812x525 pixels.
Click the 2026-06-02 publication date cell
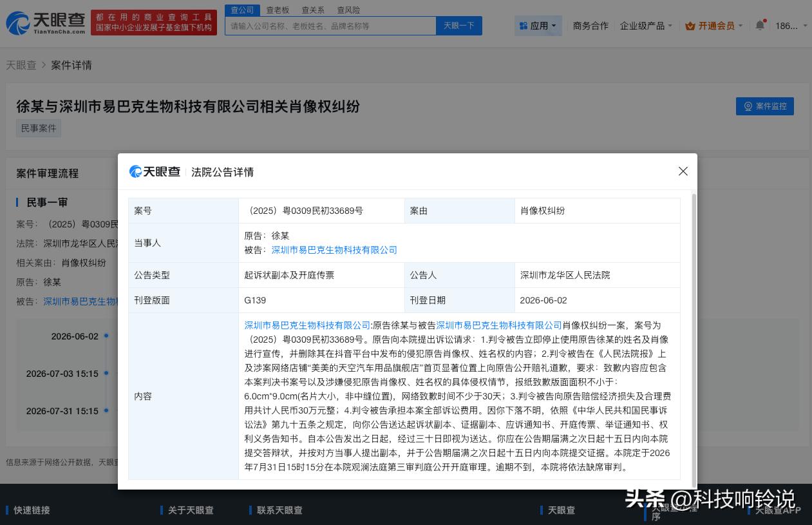597,300
